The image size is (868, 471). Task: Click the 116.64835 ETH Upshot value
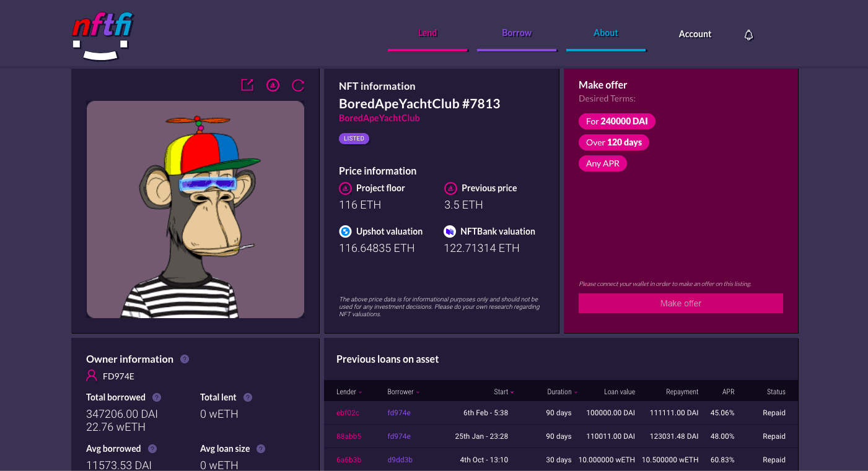coord(377,248)
